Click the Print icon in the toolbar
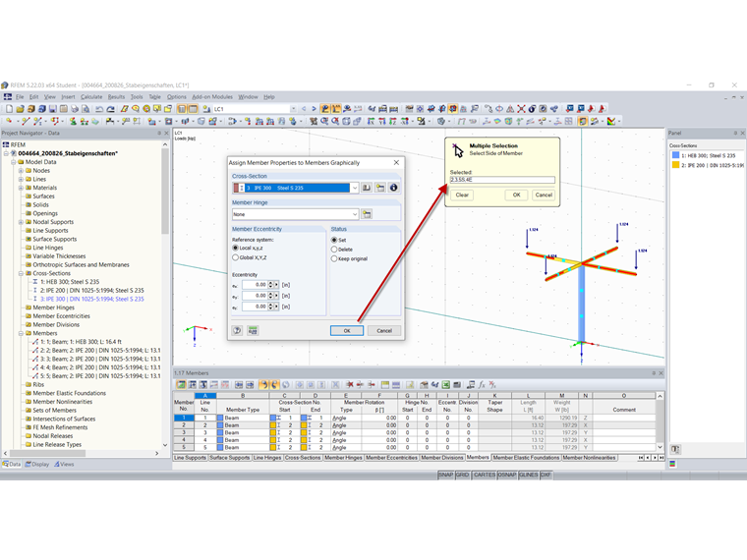 click(75, 109)
